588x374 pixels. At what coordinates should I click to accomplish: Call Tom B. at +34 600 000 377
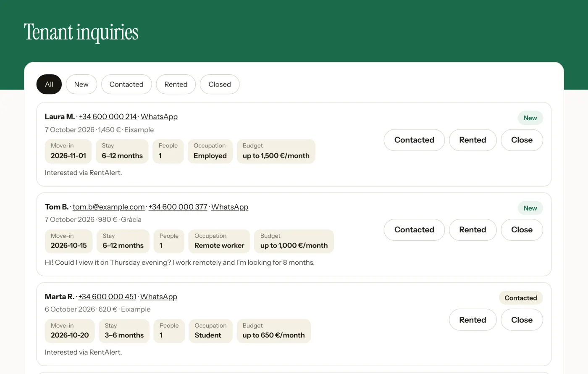[178, 207]
